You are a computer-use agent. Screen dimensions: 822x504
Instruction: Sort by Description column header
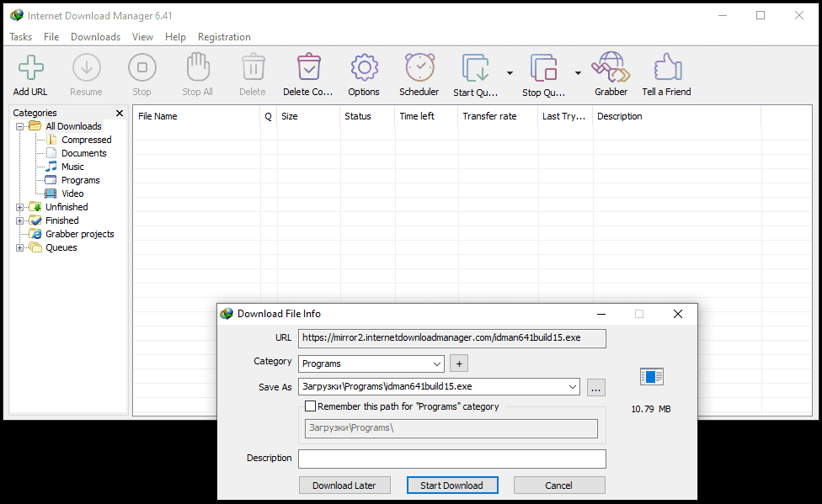tap(677, 116)
